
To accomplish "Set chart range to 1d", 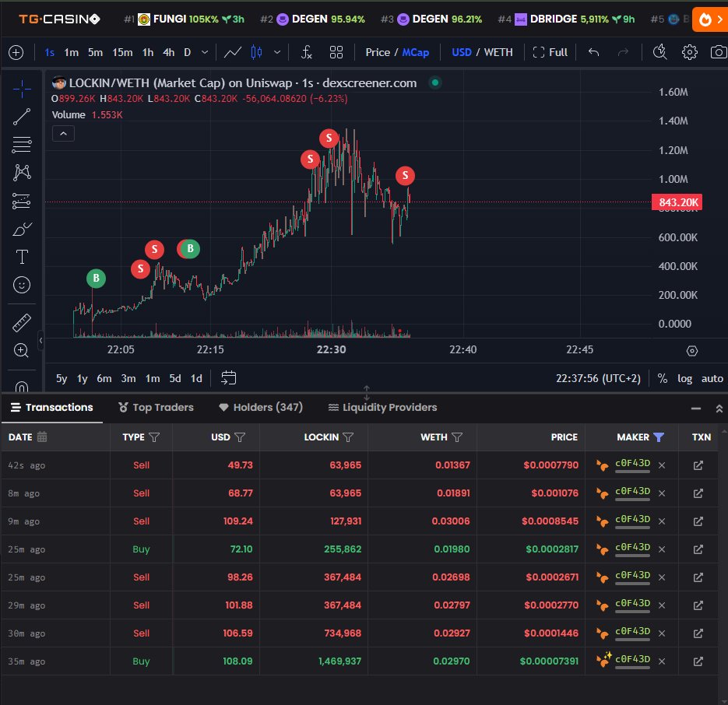I will 196,378.
